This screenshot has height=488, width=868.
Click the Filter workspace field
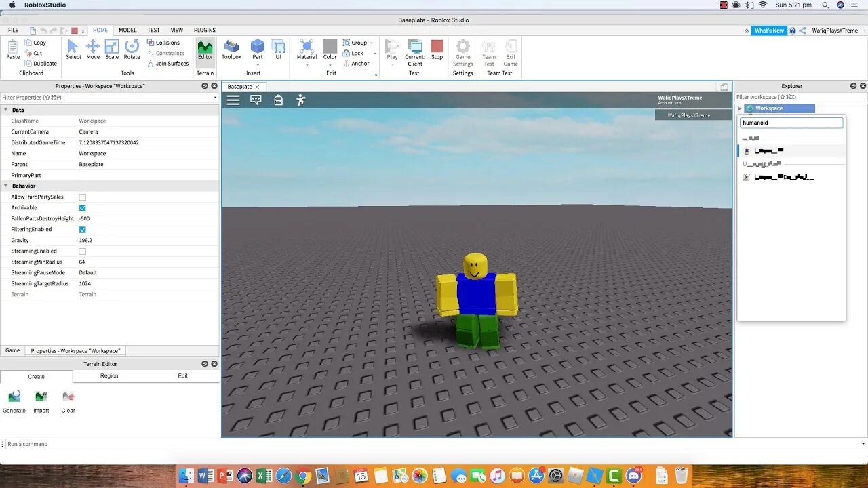(x=801, y=97)
